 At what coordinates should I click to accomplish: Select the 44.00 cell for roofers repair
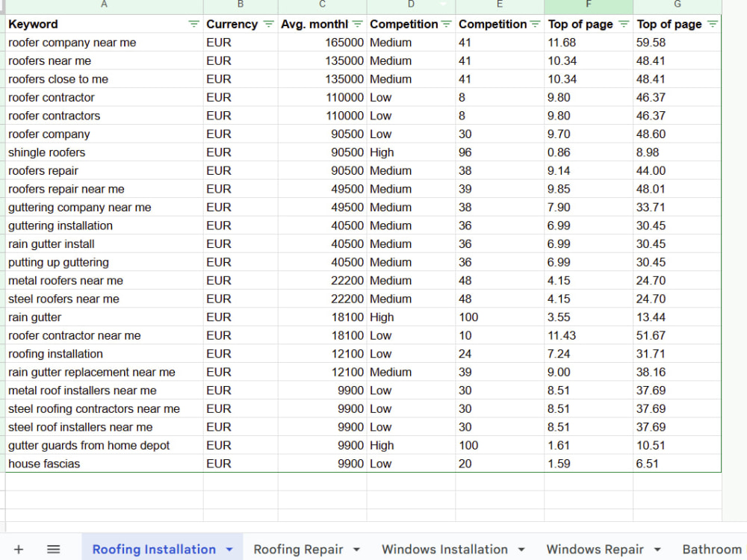[x=678, y=171]
